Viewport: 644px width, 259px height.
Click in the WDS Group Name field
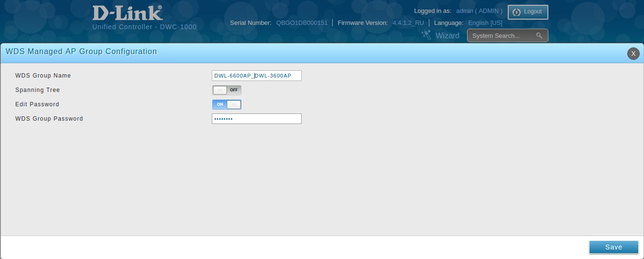click(x=256, y=76)
